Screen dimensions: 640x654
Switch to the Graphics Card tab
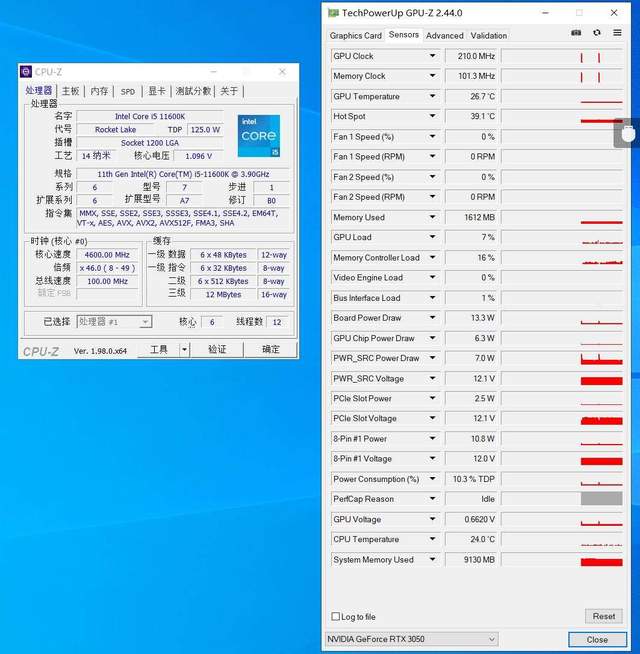click(355, 35)
